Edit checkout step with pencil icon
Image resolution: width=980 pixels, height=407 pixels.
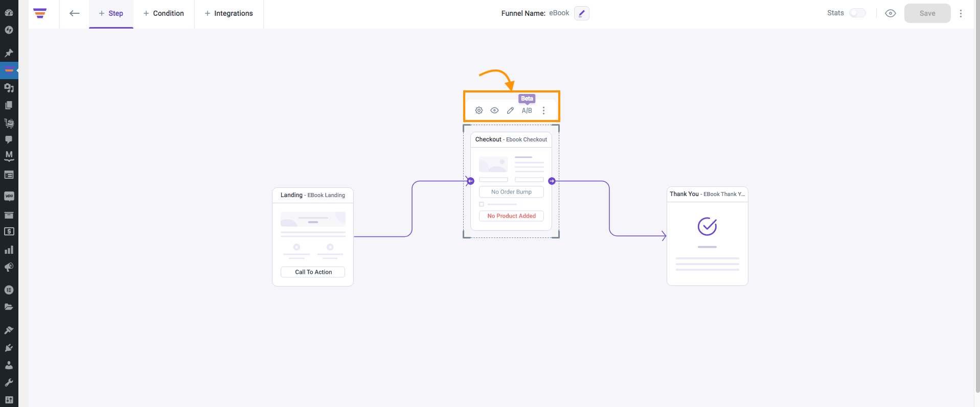[x=510, y=110]
